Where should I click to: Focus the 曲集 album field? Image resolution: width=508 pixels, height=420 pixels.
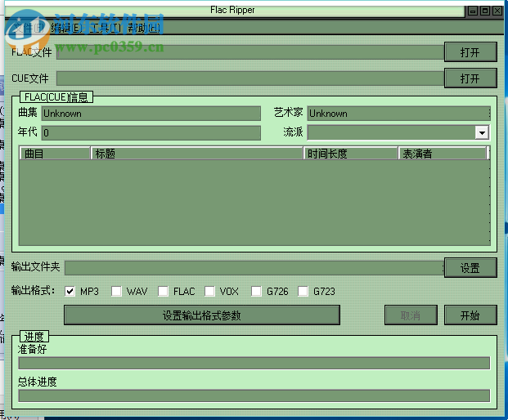tap(151, 114)
